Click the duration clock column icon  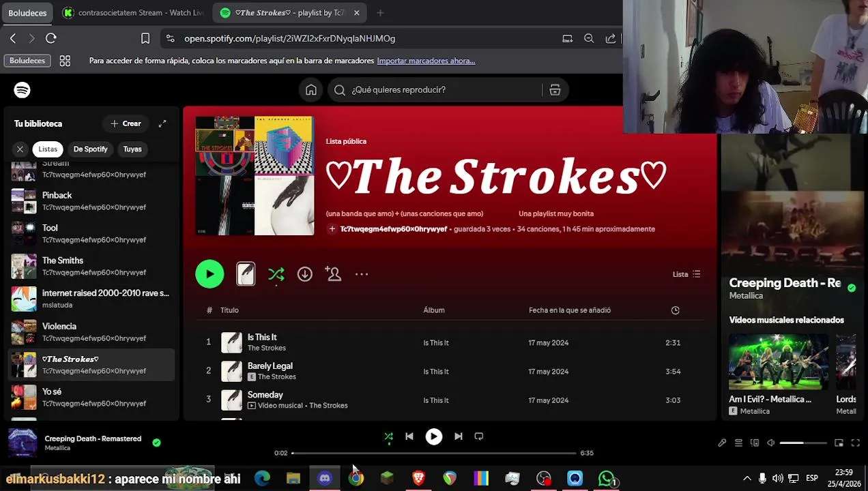(675, 310)
